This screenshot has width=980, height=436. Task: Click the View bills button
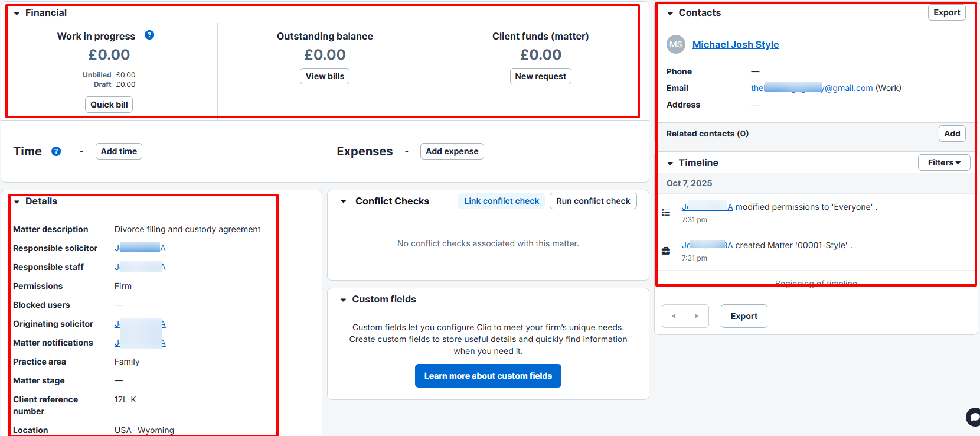click(x=325, y=76)
